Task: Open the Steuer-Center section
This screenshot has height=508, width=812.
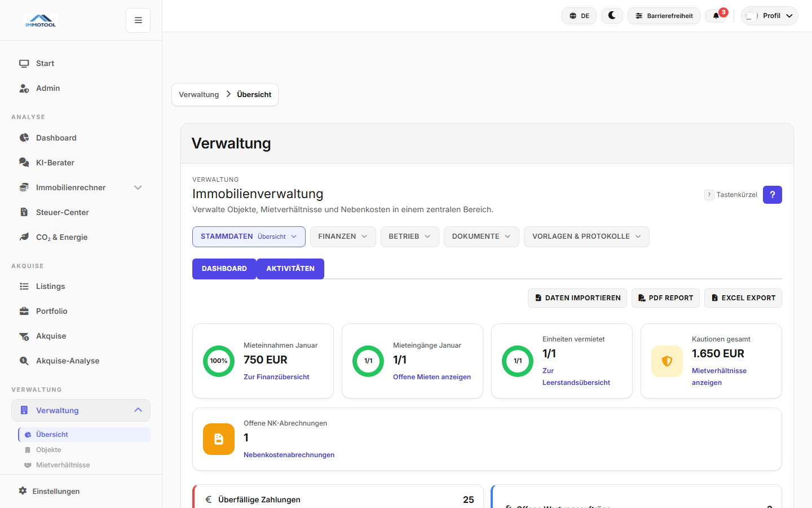Action: click(x=61, y=212)
